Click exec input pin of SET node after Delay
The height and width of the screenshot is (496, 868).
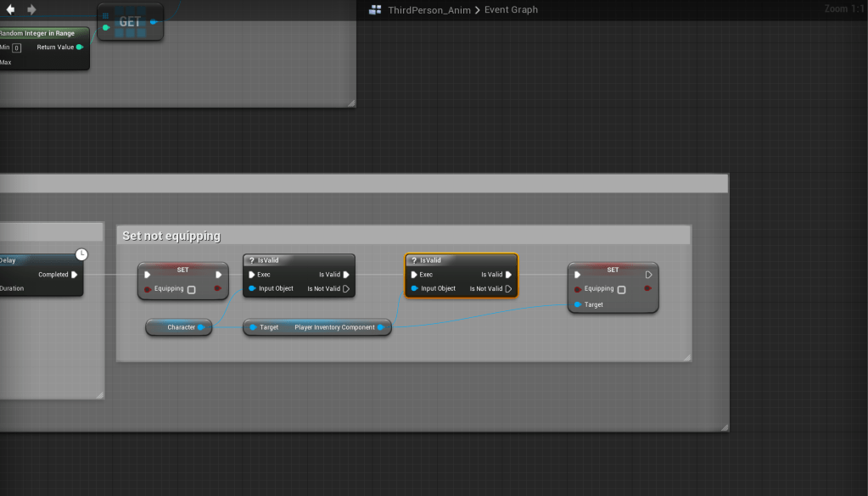tap(148, 274)
